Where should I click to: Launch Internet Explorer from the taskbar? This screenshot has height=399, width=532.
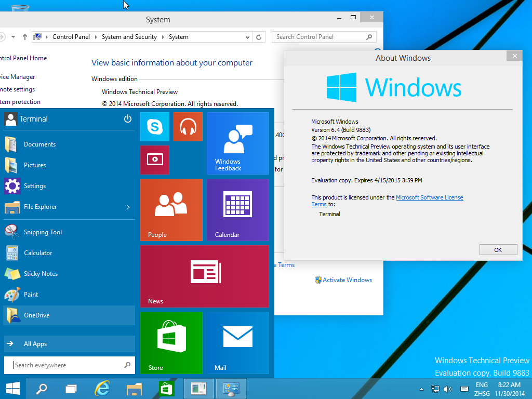point(102,389)
